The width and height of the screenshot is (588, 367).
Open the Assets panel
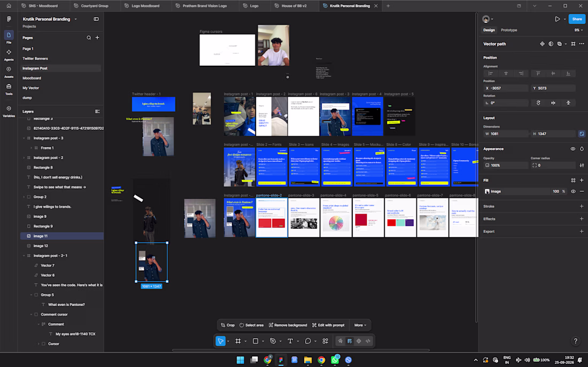(x=9, y=72)
